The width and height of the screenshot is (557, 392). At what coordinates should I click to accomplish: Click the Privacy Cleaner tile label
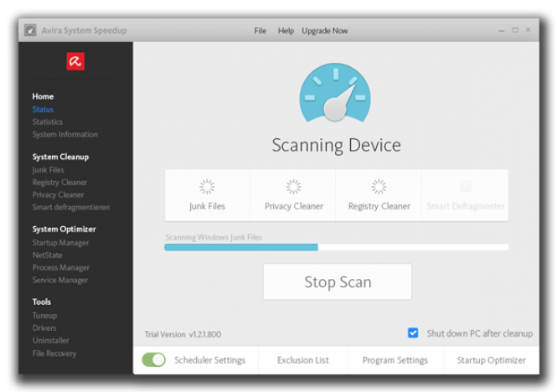coord(294,206)
